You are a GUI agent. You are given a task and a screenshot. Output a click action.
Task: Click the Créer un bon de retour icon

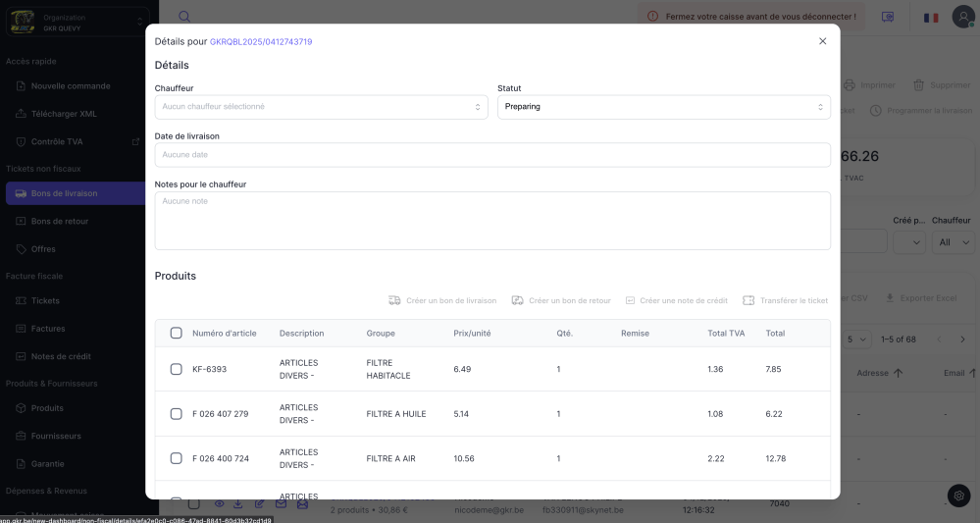pos(517,300)
